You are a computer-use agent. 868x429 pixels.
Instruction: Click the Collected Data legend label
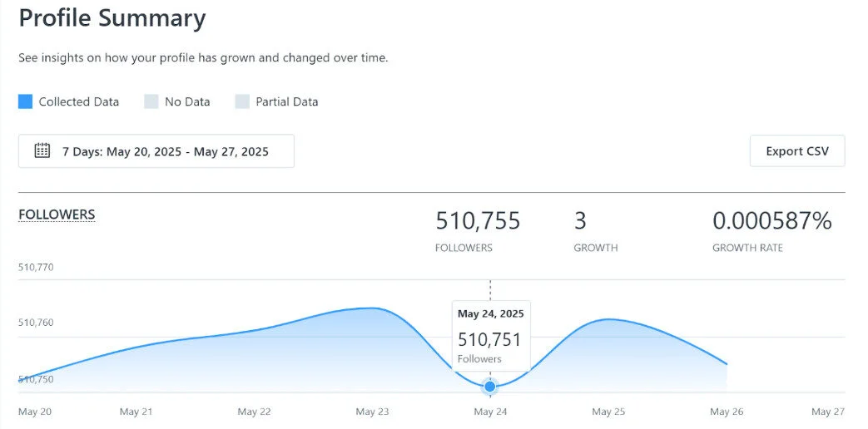(78, 101)
